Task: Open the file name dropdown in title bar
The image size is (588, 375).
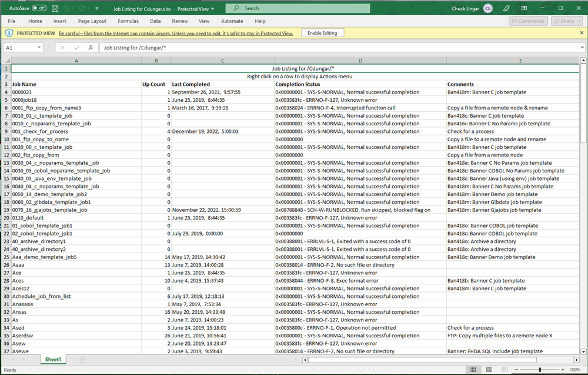Action: click(x=212, y=8)
